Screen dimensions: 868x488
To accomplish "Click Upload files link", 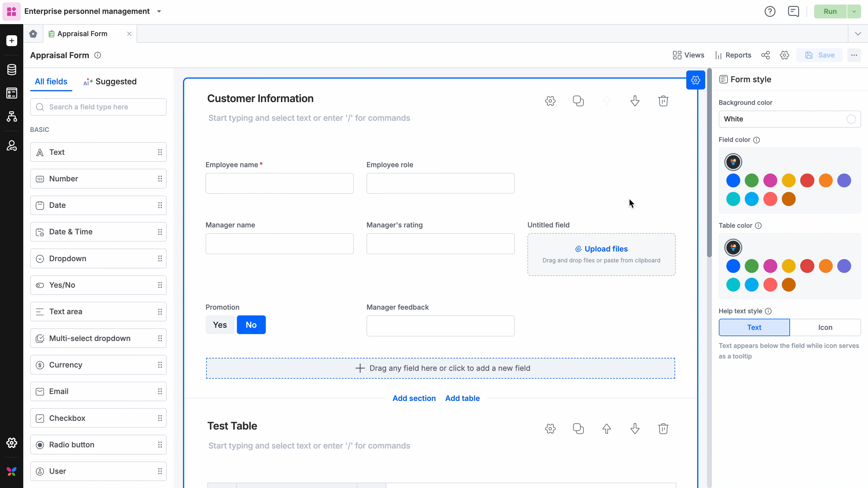I will click(x=602, y=249).
